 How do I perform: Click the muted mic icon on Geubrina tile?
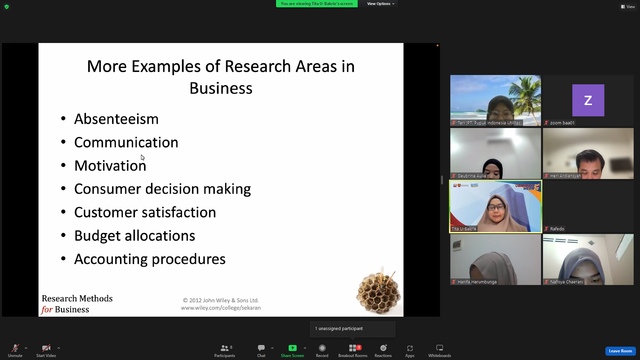pos(453,176)
